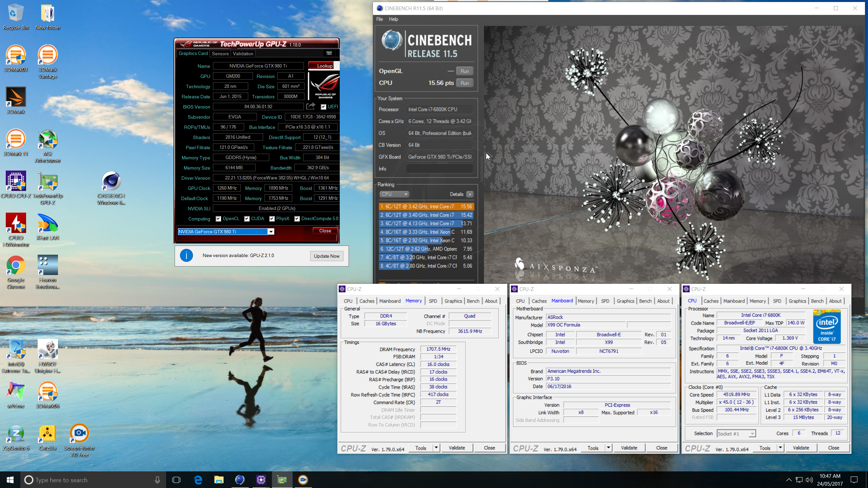Select the Intel Extreme Tuning desktop icon
Image resolution: width=868 pixels, height=488 pixels.
click(16, 356)
